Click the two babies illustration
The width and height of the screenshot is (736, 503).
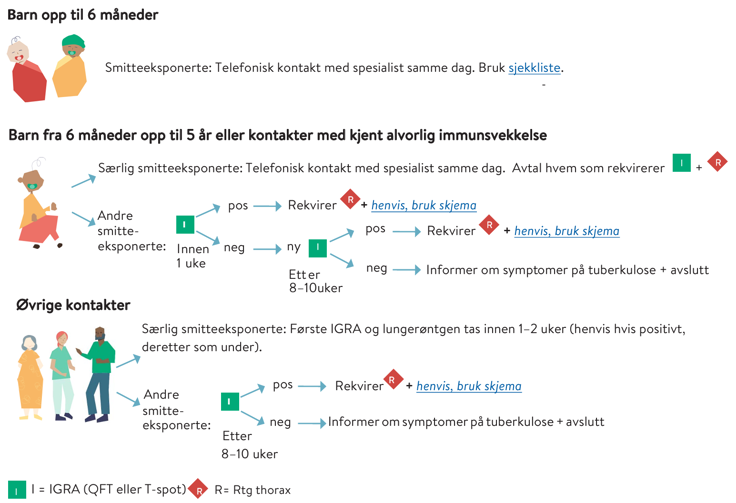[x=44, y=68]
